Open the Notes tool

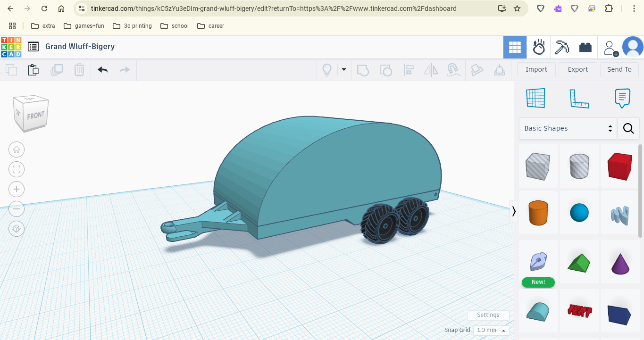pyautogui.click(x=623, y=98)
